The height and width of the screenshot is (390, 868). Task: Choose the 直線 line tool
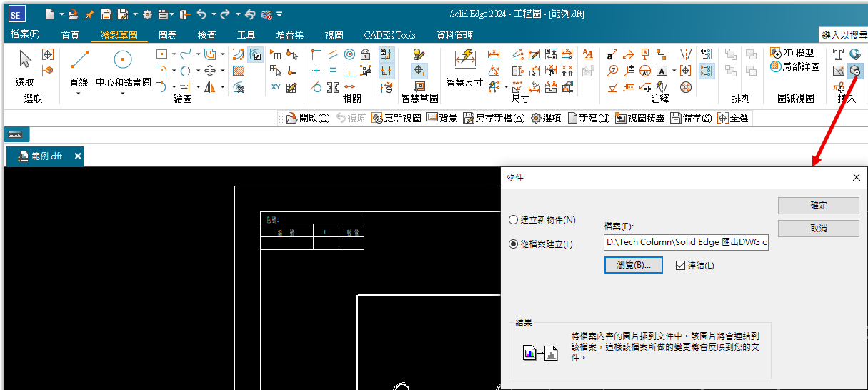pos(79,69)
